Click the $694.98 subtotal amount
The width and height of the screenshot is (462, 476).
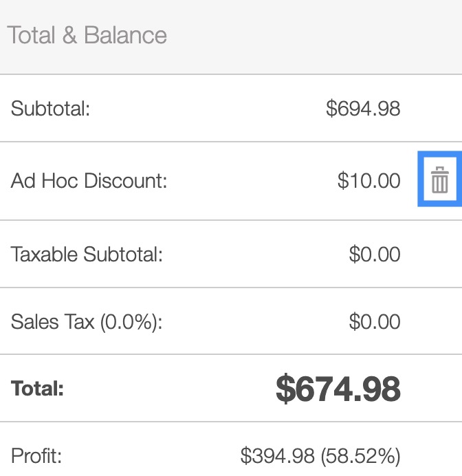(363, 109)
